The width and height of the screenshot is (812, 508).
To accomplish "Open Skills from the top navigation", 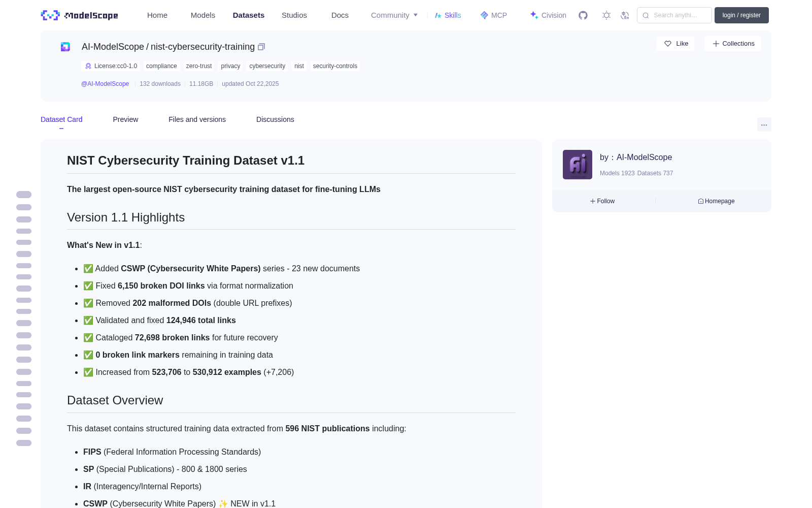I will coord(448,15).
